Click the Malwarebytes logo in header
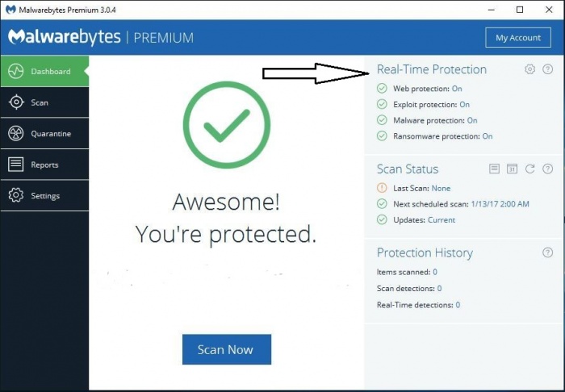 [65, 37]
